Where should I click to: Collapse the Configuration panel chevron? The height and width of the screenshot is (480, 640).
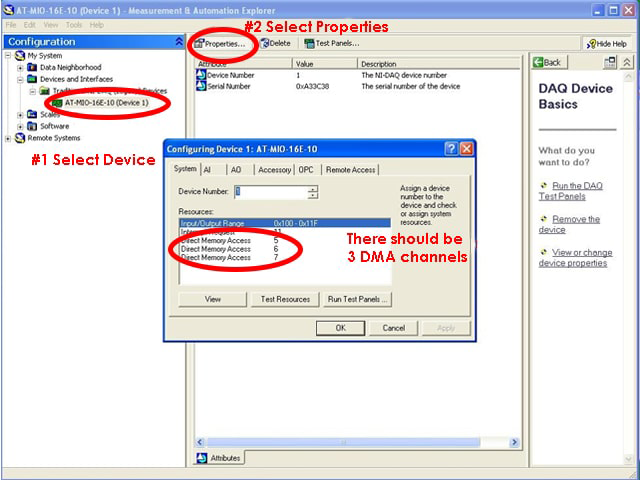(x=179, y=42)
